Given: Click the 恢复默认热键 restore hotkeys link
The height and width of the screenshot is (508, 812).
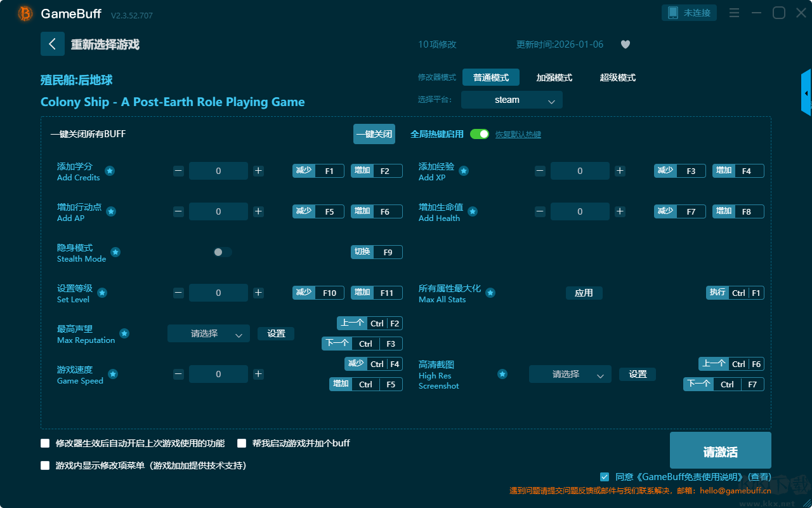Looking at the screenshot, I should pyautogui.click(x=518, y=135).
